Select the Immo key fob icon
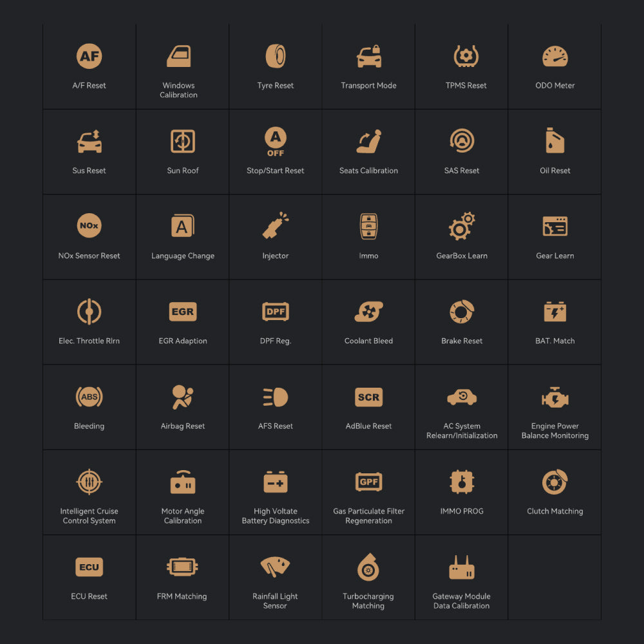Viewport: 644px width, 644px height. tap(368, 227)
